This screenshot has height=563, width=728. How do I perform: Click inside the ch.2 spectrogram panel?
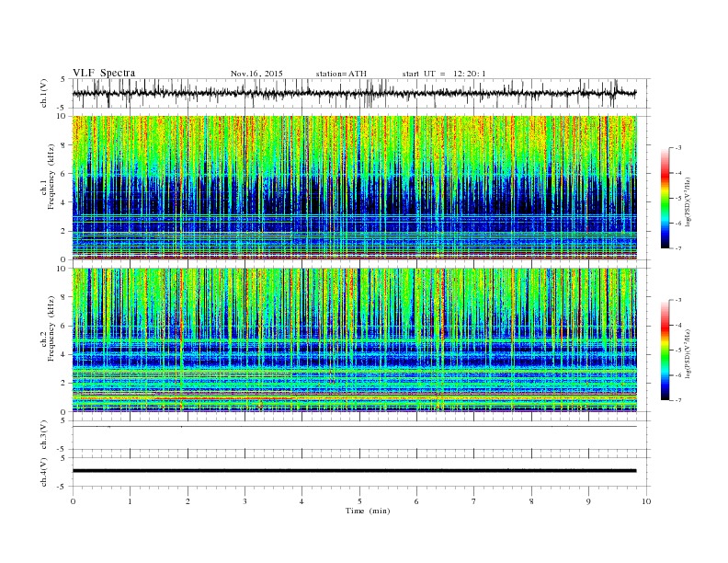[355, 340]
